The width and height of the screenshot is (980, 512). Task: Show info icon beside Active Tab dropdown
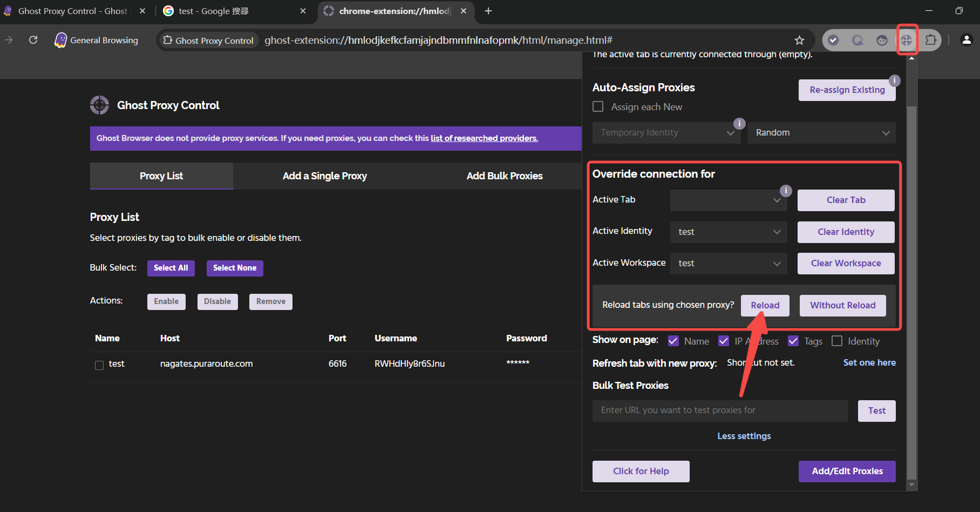[786, 191]
